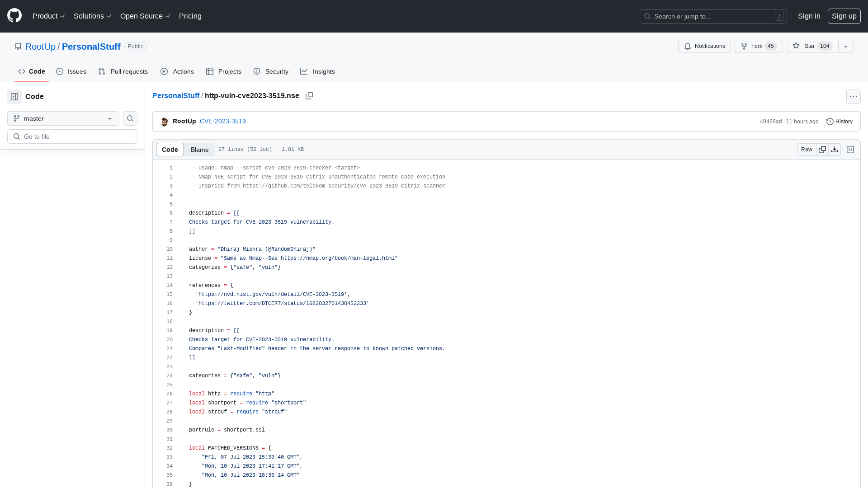
Task: Download raw file icon
Action: click(x=835, y=150)
